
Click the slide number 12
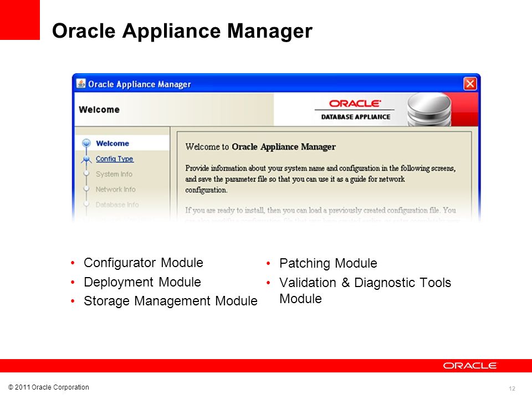[512, 388]
